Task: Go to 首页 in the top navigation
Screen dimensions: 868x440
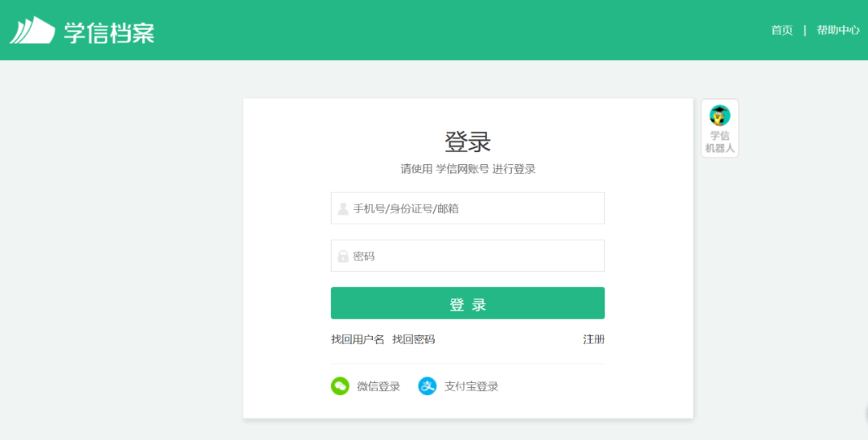Action: click(x=782, y=30)
